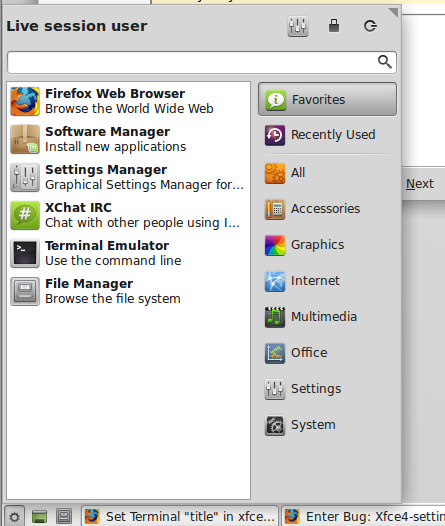This screenshot has height=526, width=445.
Task: Show All applications category
Action: (x=327, y=173)
